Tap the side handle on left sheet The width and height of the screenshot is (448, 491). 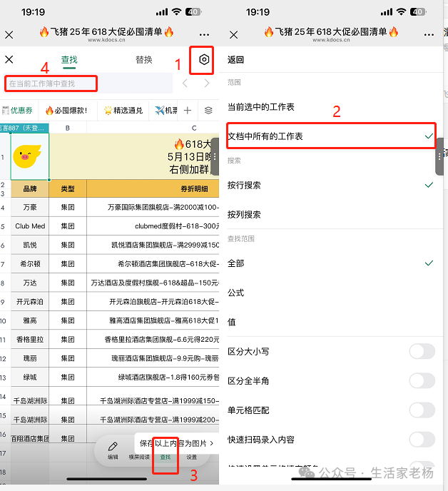click(215, 156)
